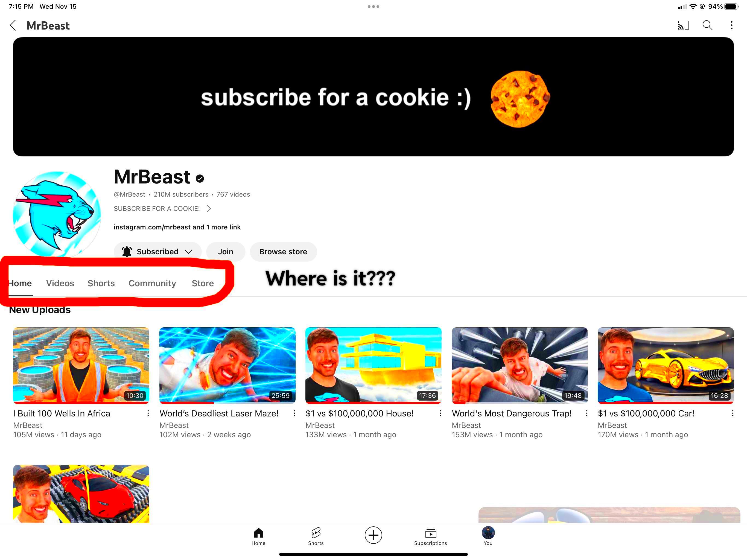747x560 pixels.
Task: Select the Community tab
Action: coord(152,283)
